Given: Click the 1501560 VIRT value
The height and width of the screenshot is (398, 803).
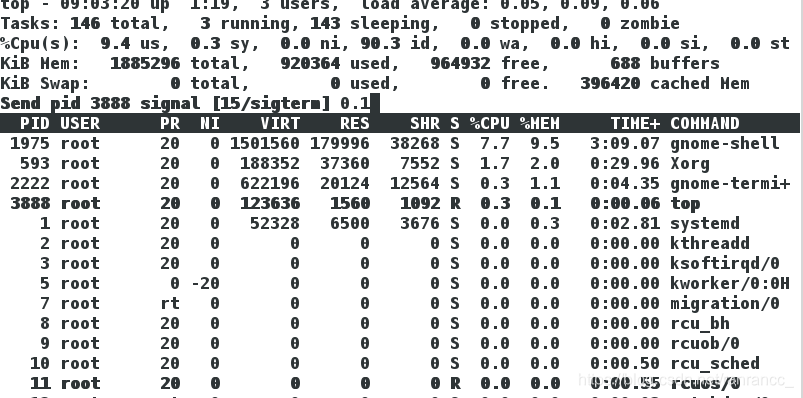Looking at the screenshot, I should click(265, 143).
